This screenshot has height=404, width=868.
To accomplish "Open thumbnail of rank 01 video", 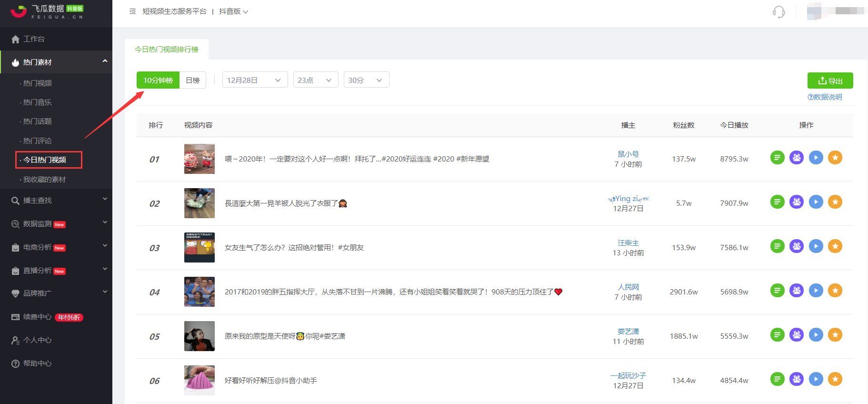I will (x=200, y=159).
